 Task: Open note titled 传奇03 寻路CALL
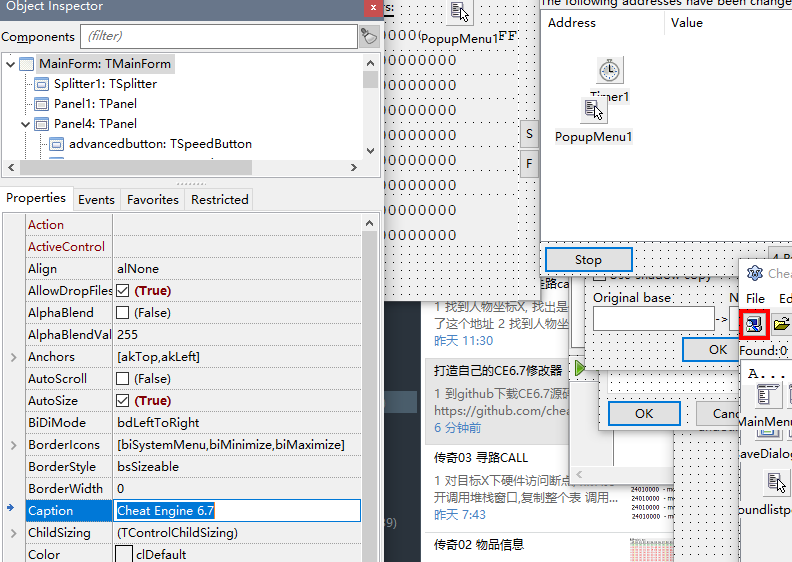tap(481, 457)
